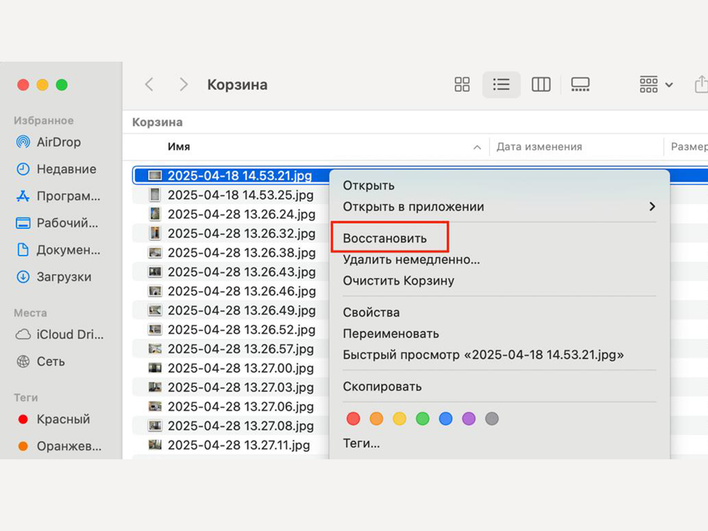This screenshot has height=531, width=708.
Task: Apply the purple tag color dot
Action: (x=469, y=419)
